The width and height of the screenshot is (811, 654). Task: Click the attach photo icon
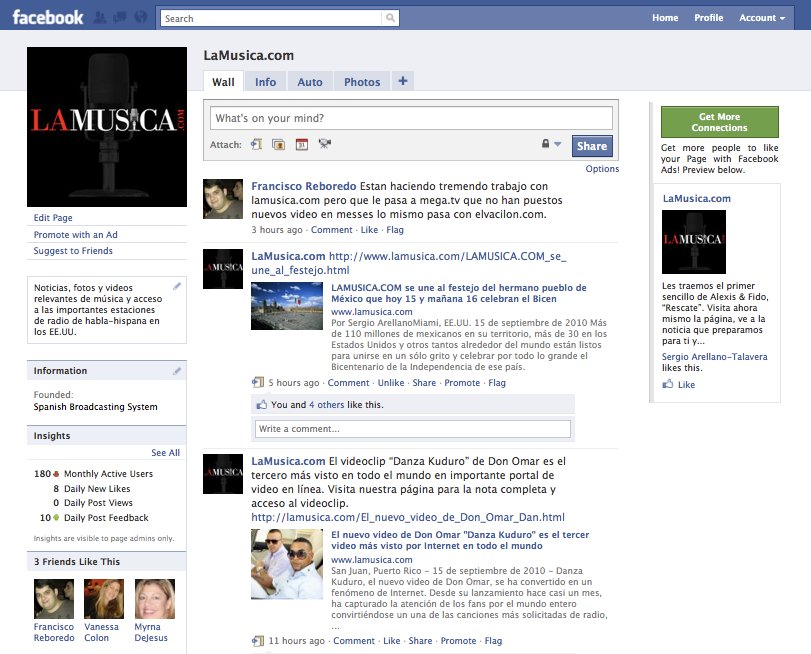[x=279, y=145]
